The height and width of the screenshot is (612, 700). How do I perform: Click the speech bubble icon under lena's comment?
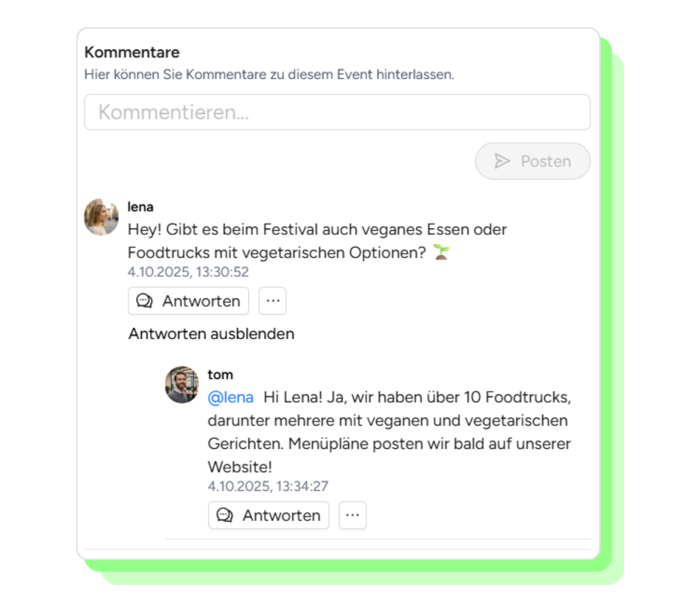click(144, 301)
